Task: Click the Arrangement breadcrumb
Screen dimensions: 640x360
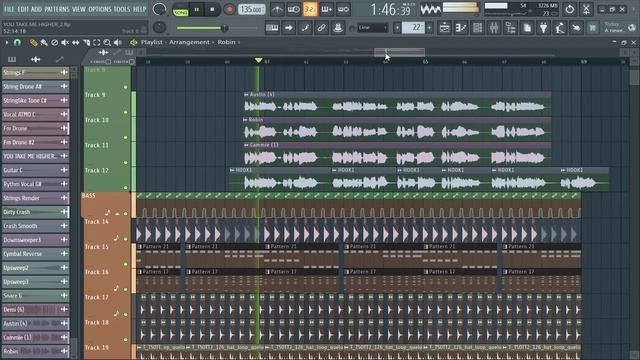Action: pyautogui.click(x=189, y=42)
